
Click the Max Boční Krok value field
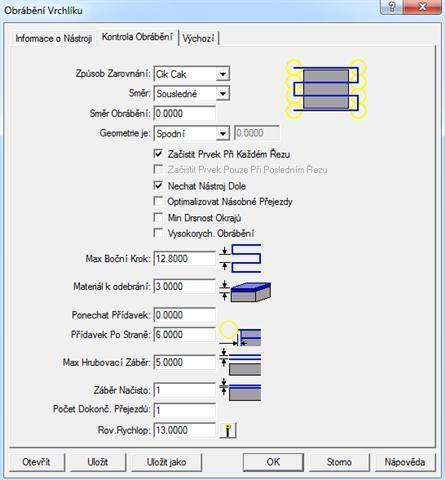point(185,259)
